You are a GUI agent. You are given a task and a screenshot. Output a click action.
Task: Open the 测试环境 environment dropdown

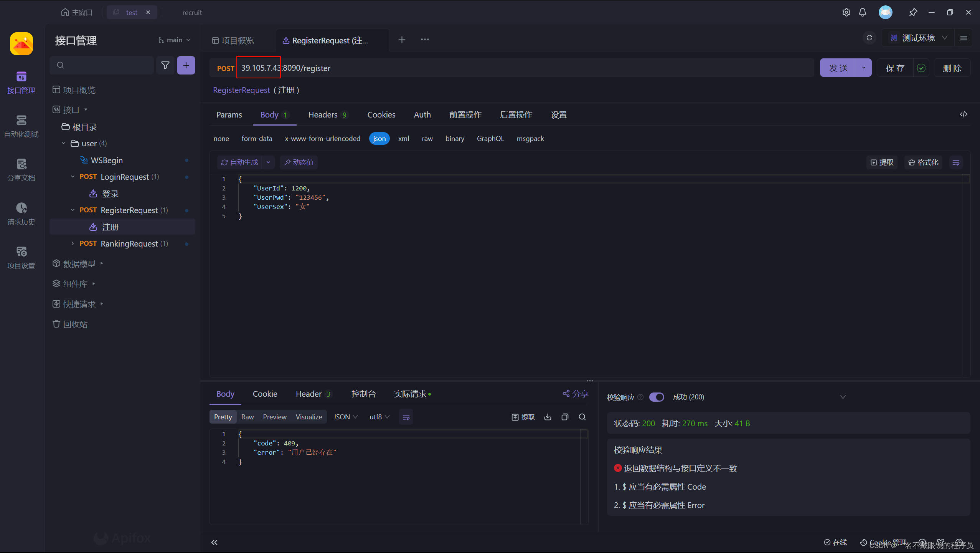tap(919, 38)
